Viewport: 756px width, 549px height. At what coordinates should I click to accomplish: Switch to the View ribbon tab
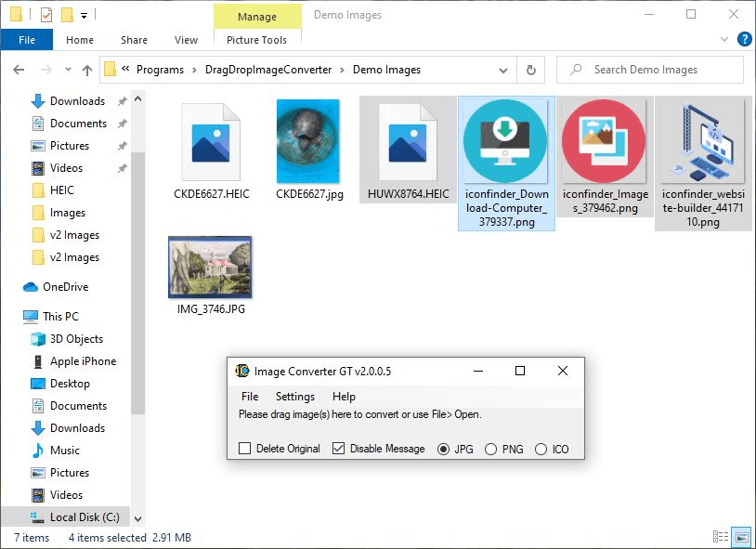click(186, 40)
